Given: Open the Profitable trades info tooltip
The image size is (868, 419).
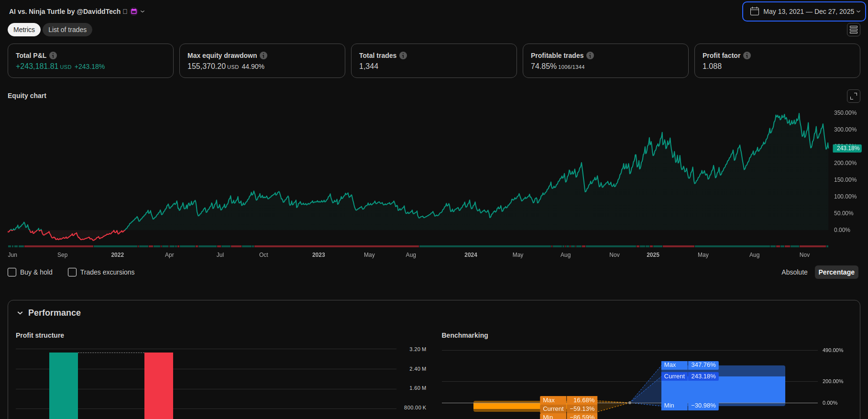Looking at the screenshot, I should pyautogui.click(x=590, y=55).
